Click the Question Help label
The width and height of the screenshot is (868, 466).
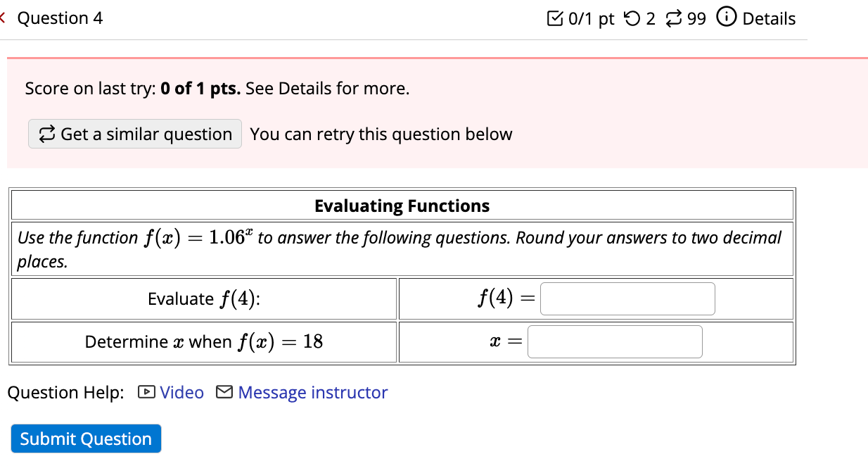65,392
